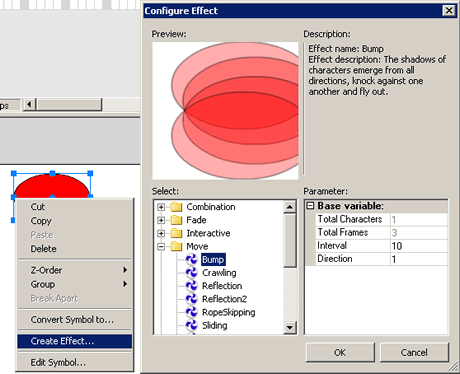Expand the Combination folder node

[x=161, y=207]
